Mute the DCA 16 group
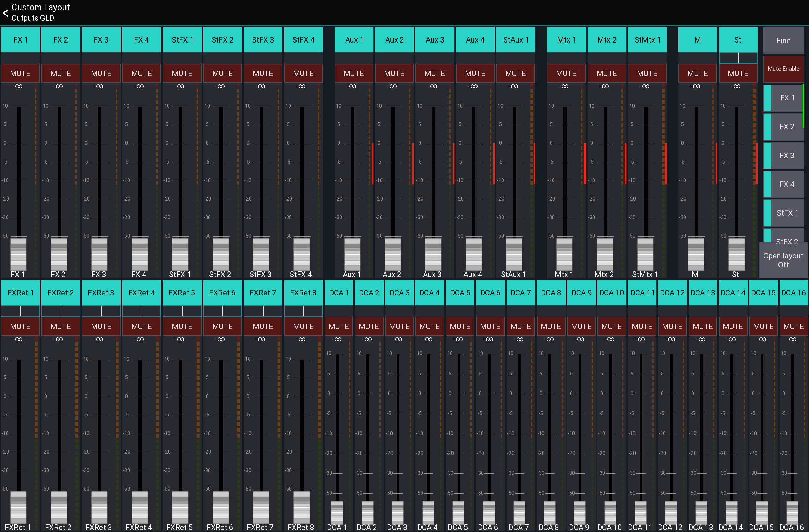809x532 pixels. pyautogui.click(x=794, y=326)
